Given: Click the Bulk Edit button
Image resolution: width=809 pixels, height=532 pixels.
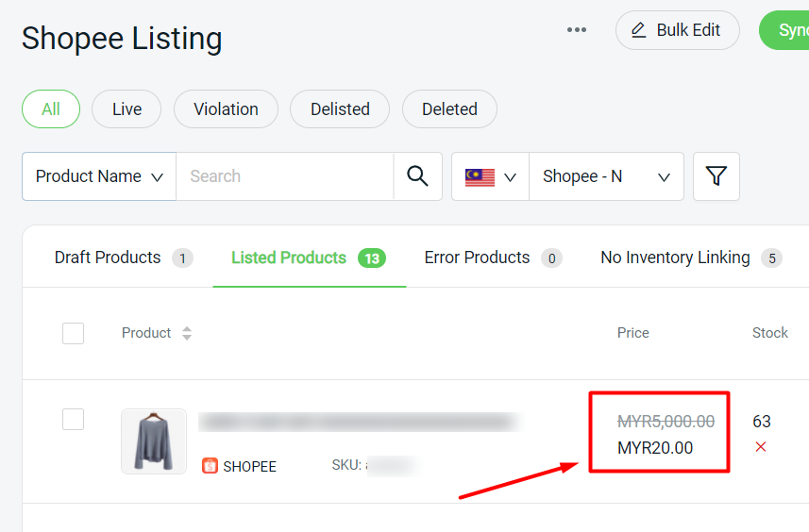Looking at the screenshot, I should pyautogui.click(x=678, y=30).
